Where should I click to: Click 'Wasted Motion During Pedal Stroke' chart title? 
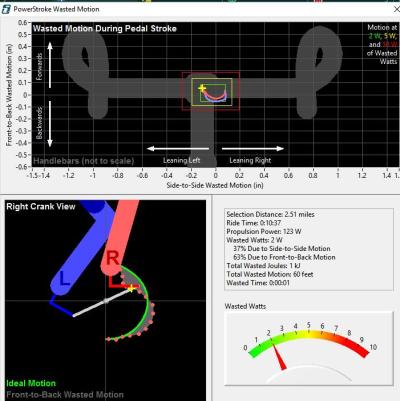(105, 28)
